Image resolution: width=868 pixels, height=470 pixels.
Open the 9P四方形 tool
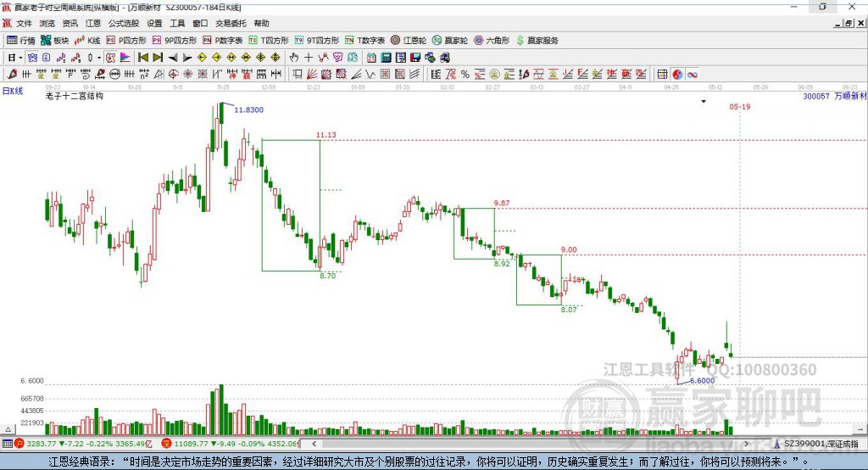click(x=175, y=41)
